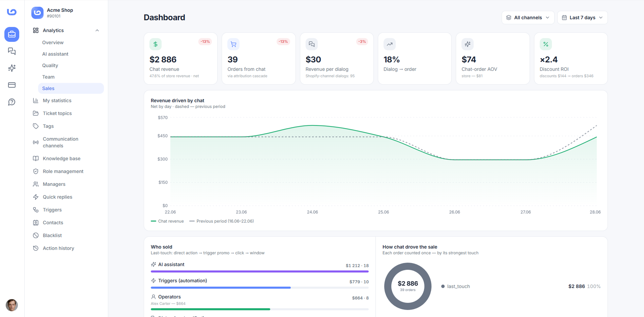Click the Analytics grid icon
Viewport: 644px width, 317px height.
36,30
